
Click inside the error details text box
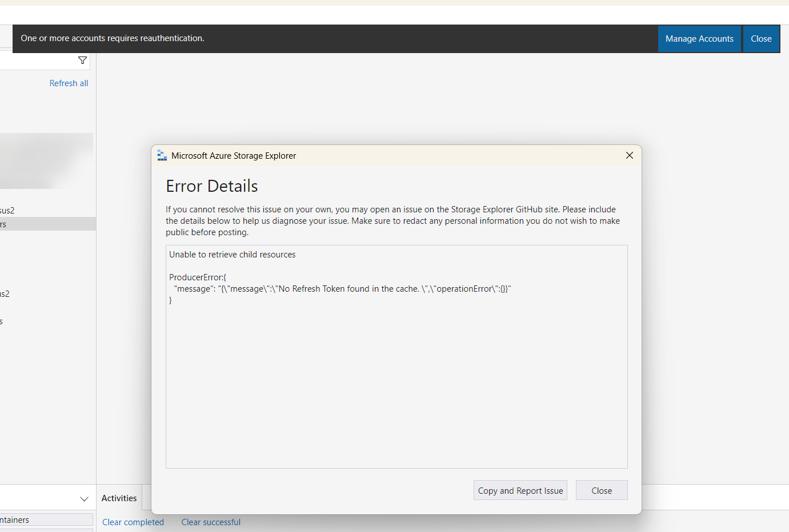pyautogui.click(x=396, y=357)
